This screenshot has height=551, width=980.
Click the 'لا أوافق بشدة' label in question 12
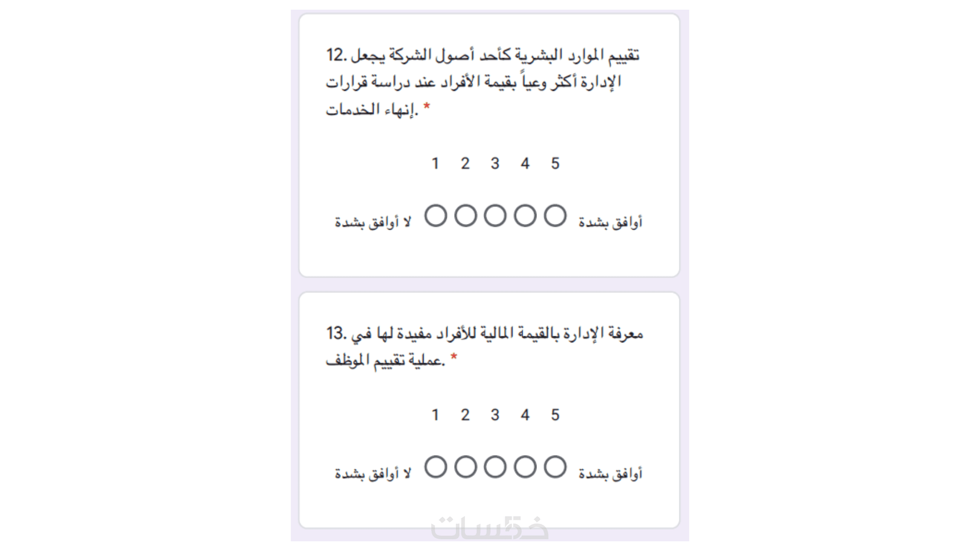pos(373,222)
